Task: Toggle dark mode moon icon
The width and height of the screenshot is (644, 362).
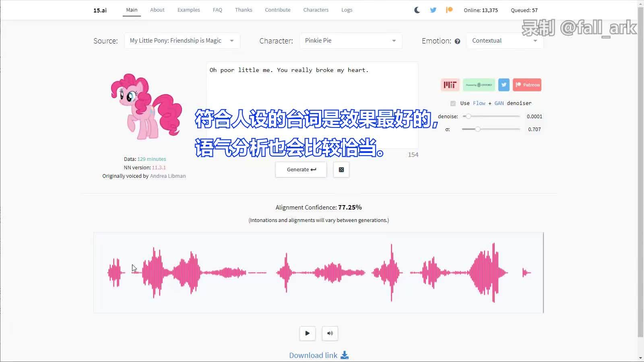Action: pyautogui.click(x=417, y=10)
